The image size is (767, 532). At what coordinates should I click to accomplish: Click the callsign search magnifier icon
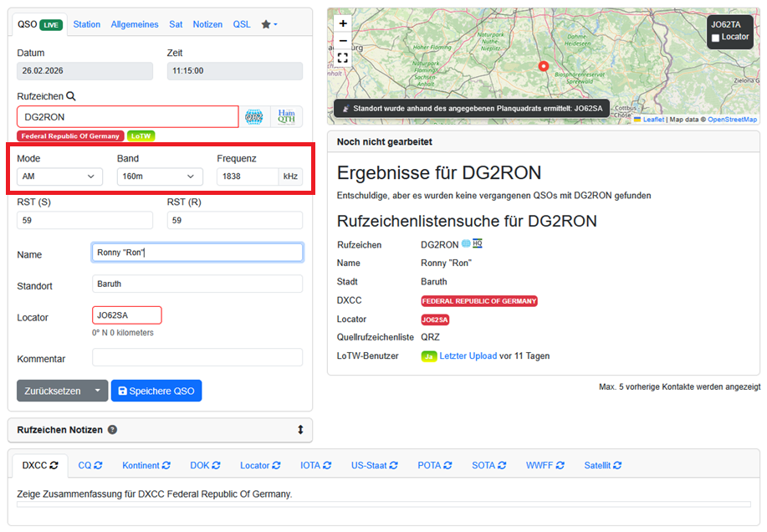(x=71, y=96)
